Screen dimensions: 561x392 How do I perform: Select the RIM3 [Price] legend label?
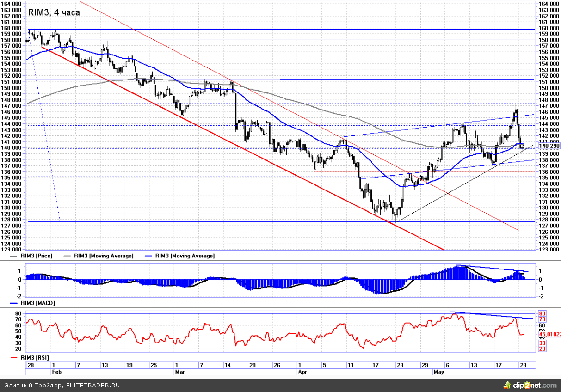36,256
